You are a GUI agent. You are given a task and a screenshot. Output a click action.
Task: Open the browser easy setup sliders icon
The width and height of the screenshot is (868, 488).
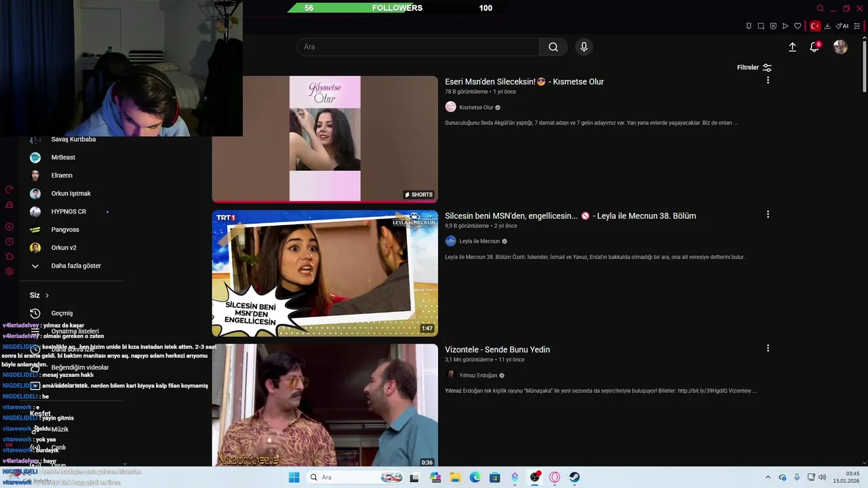click(857, 26)
